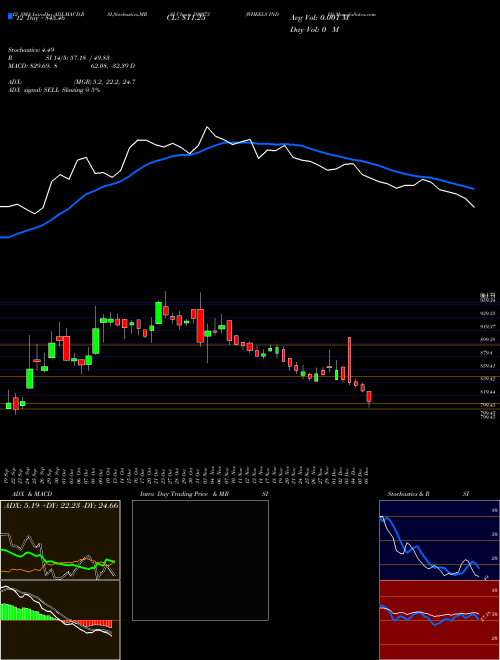Click the 'ADX signal: SELL' text line
The height and width of the screenshot is (660, 500).
(x=54, y=90)
